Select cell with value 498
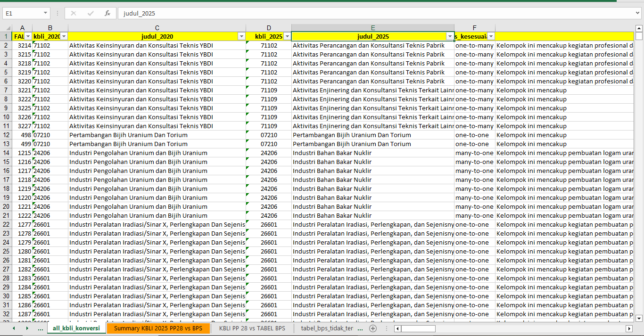The height and width of the screenshot is (336, 644). pyautogui.click(x=22, y=135)
